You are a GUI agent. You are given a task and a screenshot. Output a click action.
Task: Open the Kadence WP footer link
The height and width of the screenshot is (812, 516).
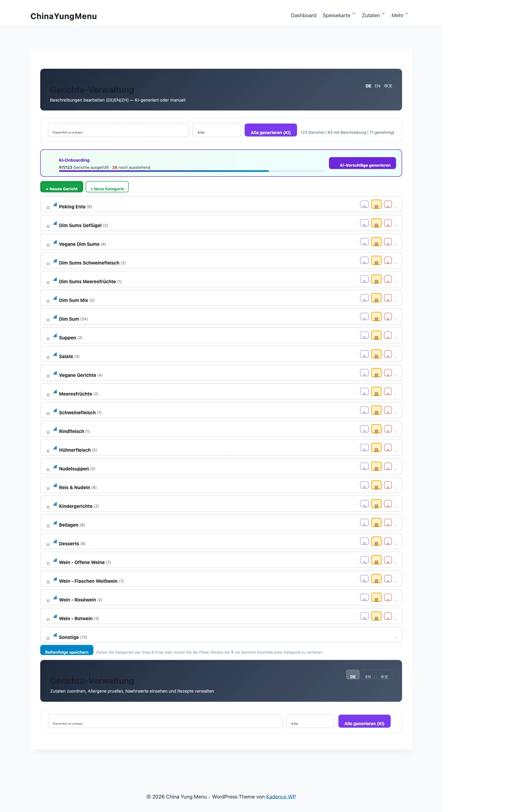pos(281,796)
